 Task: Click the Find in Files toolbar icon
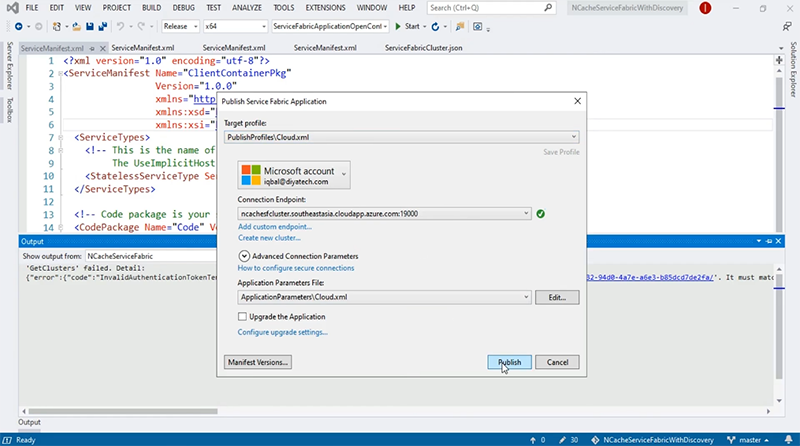(x=460, y=27)
